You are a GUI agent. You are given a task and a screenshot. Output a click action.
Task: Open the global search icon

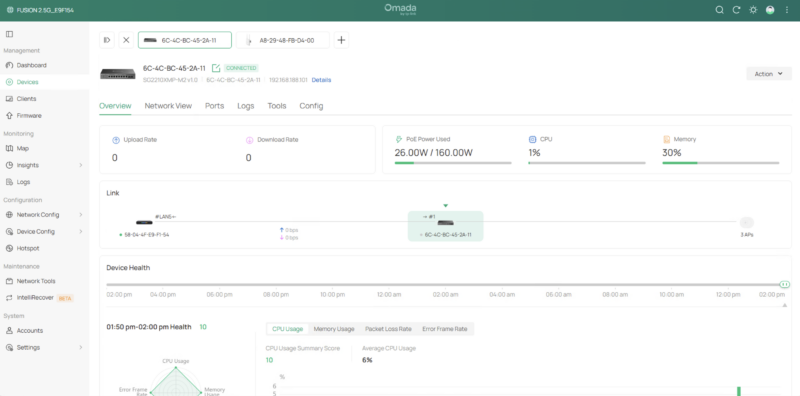(x=719, y=10)
